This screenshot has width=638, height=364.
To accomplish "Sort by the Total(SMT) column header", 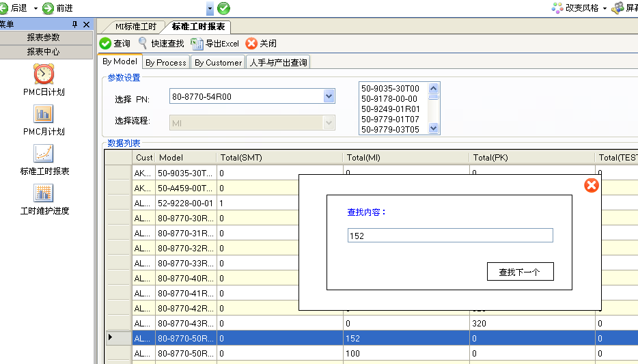I will 280,158.
